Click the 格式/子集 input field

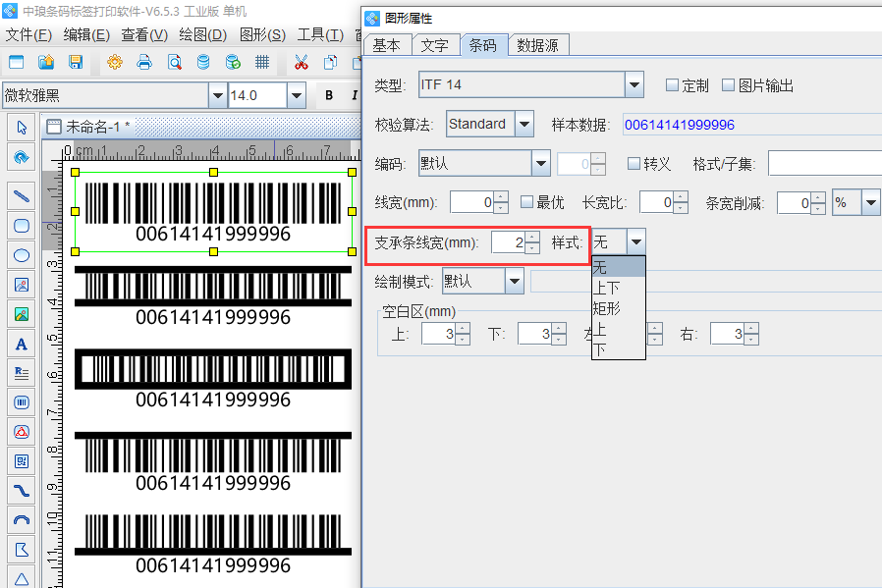824,164
